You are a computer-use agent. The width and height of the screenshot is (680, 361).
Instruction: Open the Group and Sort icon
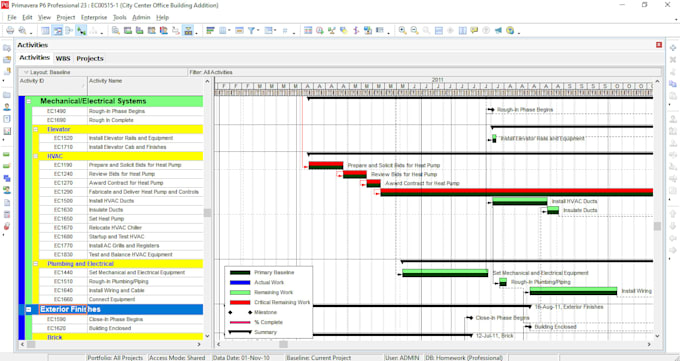268,30
